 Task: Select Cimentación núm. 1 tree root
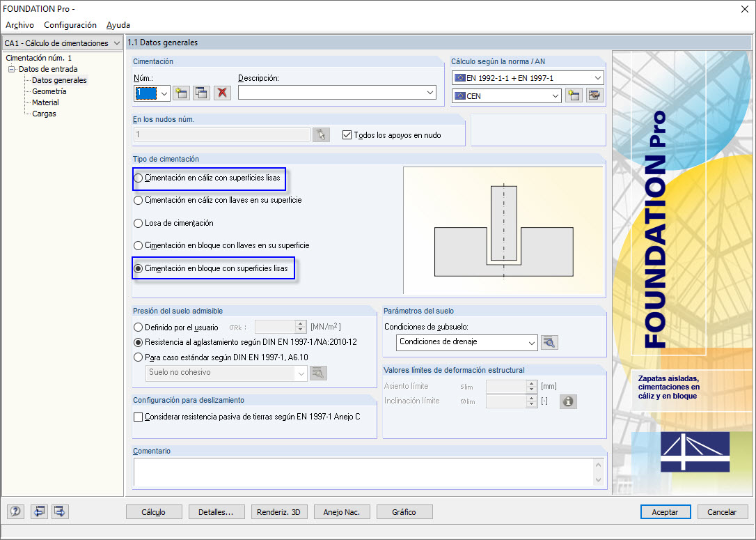point(38,58)
